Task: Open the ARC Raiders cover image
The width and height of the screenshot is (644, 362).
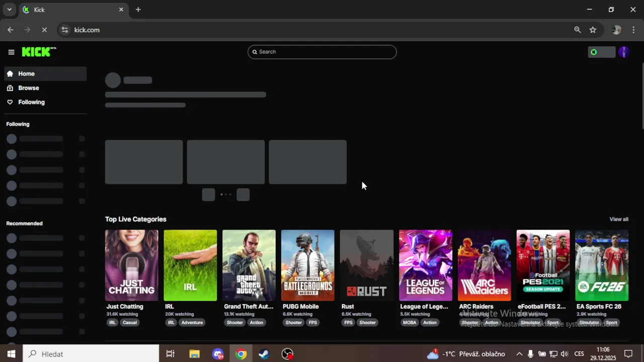Action: tap(484, 265)
